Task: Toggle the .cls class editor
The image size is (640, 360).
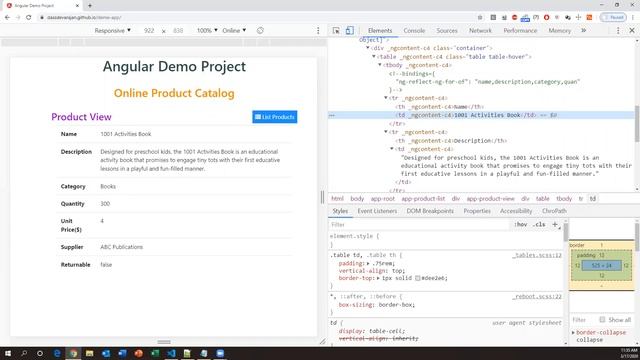Action: (x=539, y=224)
